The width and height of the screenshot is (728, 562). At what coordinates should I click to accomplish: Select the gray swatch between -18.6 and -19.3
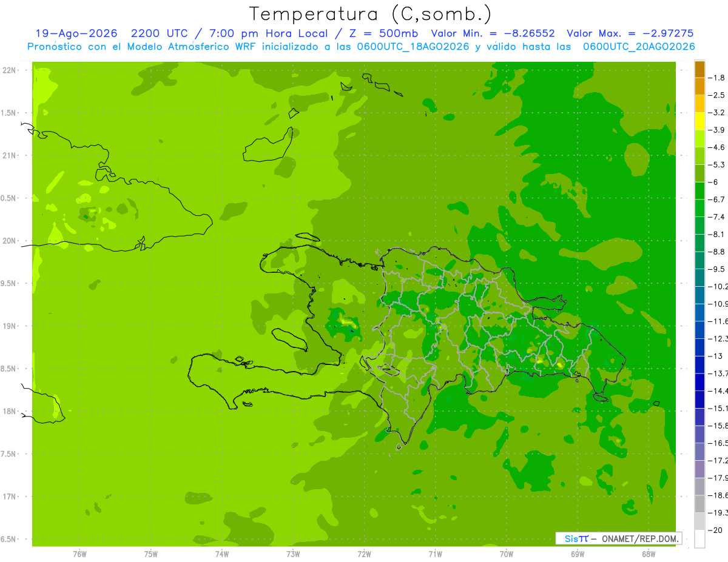pos(700,503)
